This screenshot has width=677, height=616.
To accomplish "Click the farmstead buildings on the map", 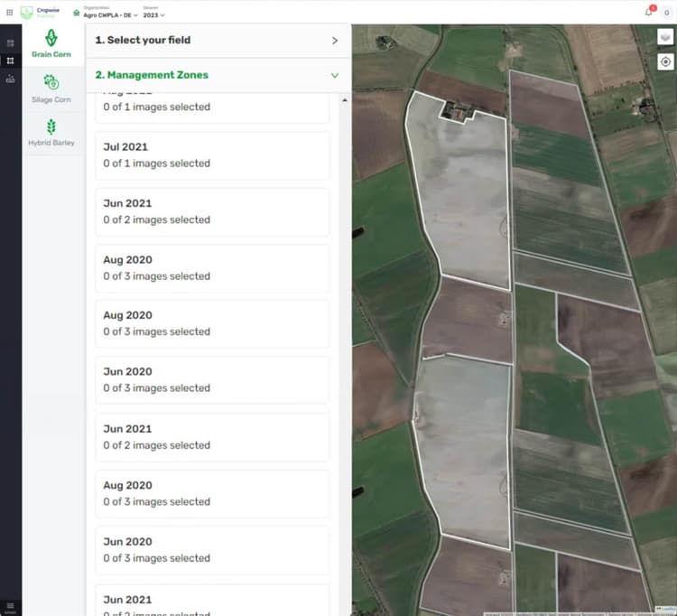I will tap(457, 111).
